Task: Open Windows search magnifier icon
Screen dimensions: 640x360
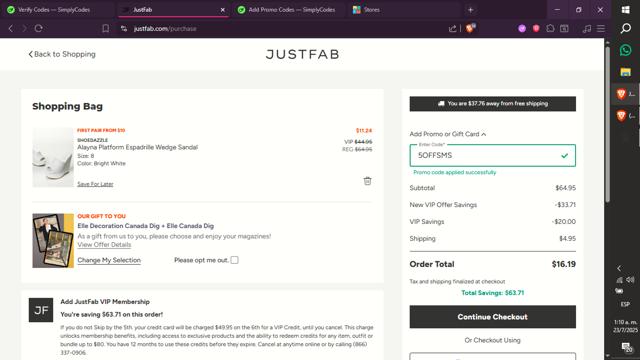Action: click(x=625, y=28)
